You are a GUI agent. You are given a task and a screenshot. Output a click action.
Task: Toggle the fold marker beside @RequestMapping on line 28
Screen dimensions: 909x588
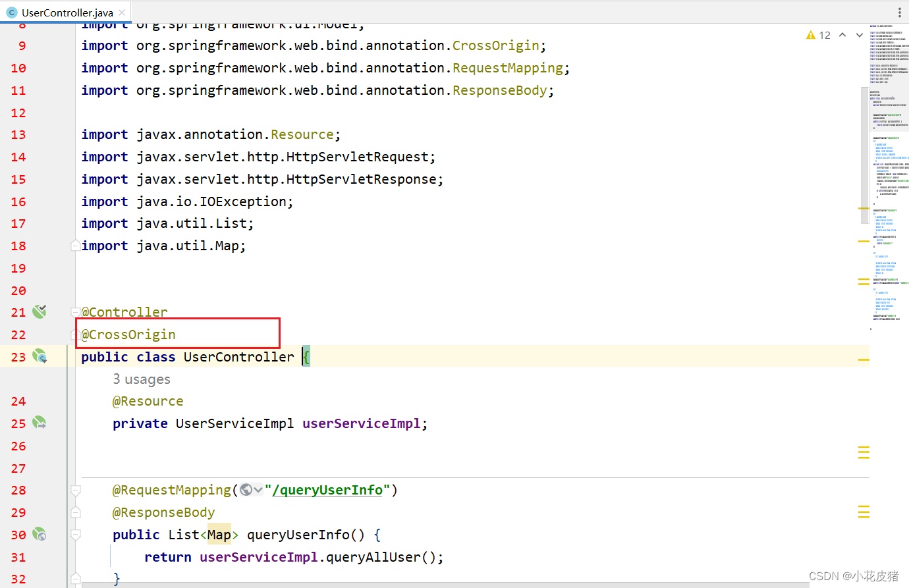pos(76,490)
